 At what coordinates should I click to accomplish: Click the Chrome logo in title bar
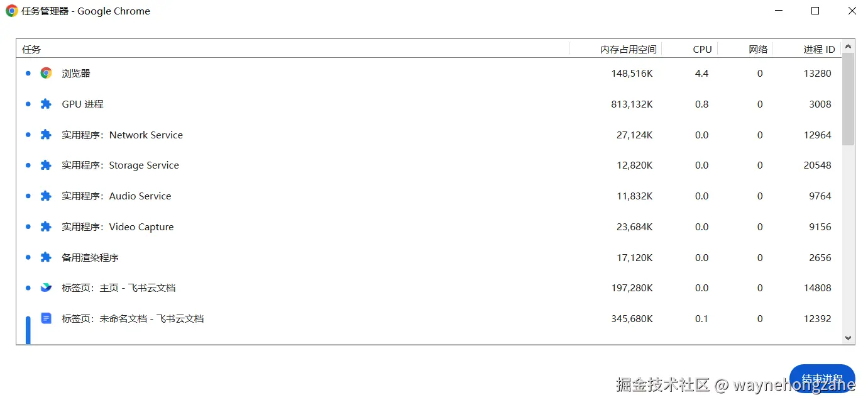(x=11, y=11)
